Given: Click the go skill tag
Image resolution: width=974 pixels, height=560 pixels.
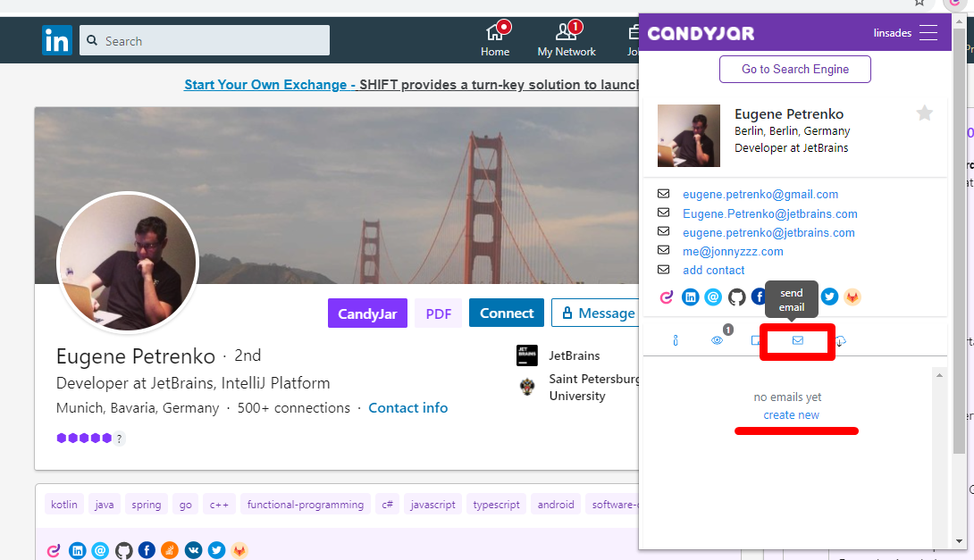Looking at the screenshot, I should [x=185, y=505].
